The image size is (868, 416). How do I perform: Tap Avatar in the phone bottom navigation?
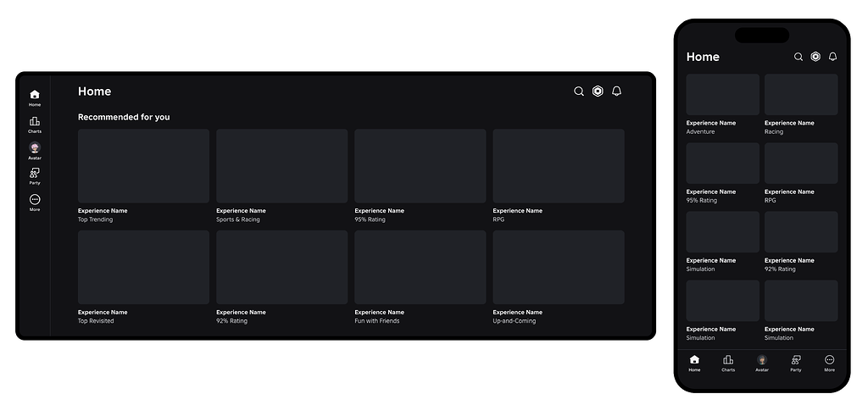[x=762, y=363]
